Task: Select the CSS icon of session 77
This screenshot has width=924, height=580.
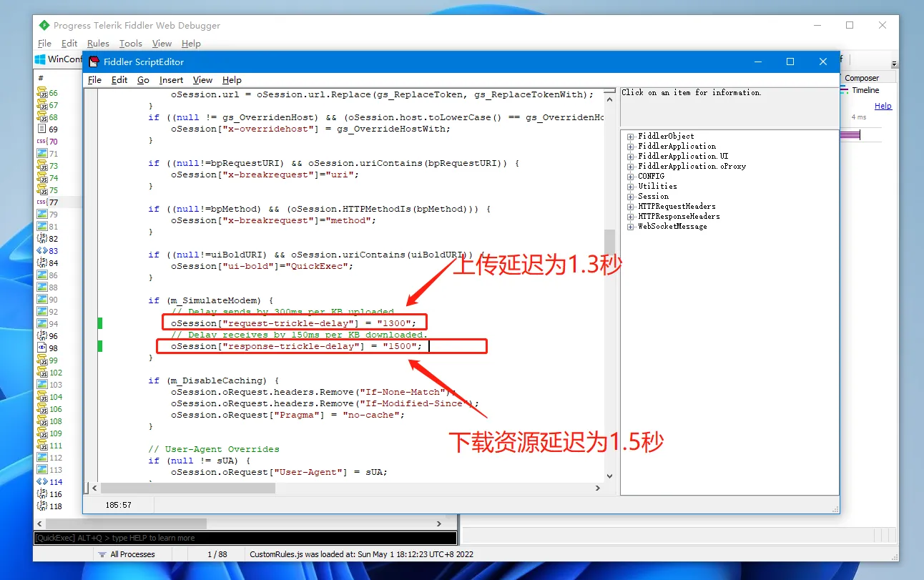Action: pyautogui.click(x=41, y=202)
